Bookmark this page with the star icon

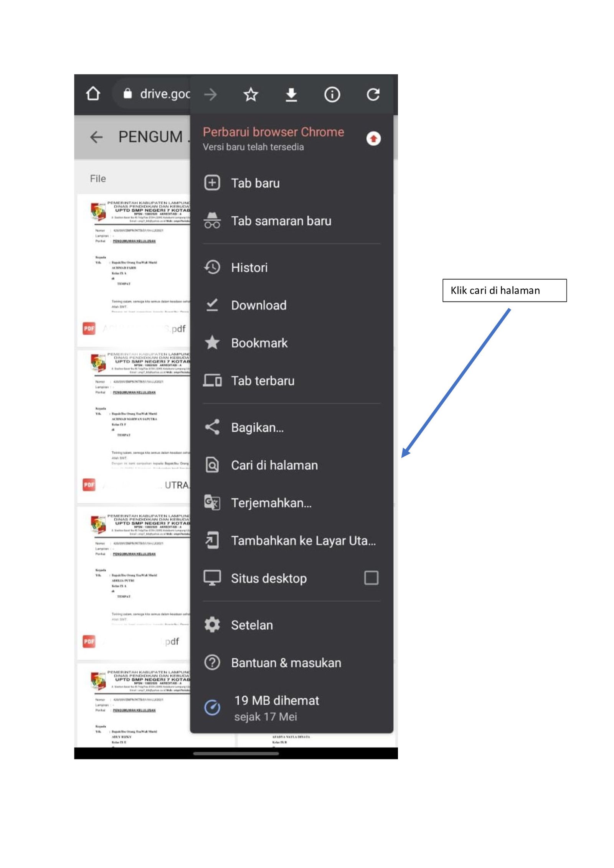coord(251,94)
